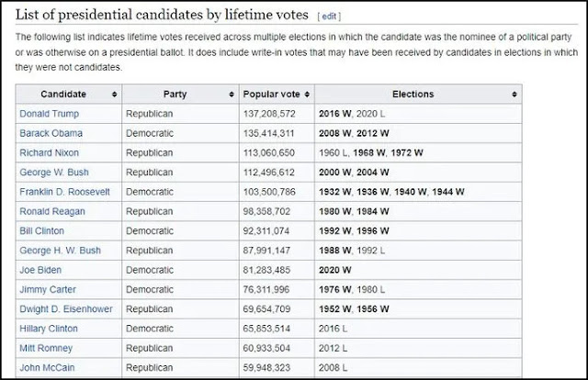
Task: Follow the Bill Clinton link
Action: [x=40, y=231]
